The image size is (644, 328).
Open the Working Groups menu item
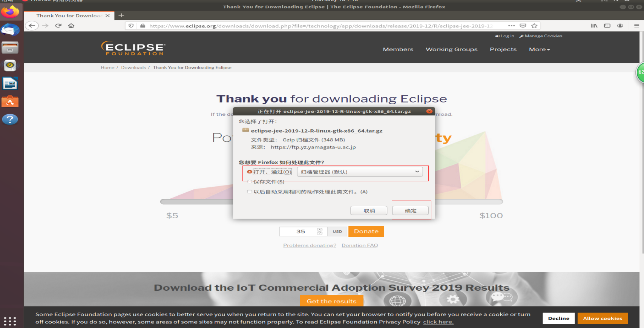pyautogui.click(x=452, y=49)
